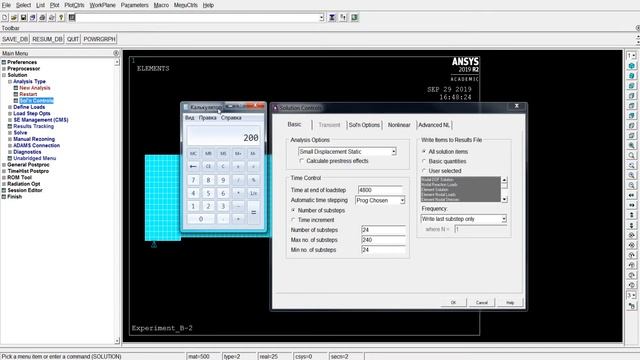
Task: Switch to the Sol'n Options tab
Action: 364,125
